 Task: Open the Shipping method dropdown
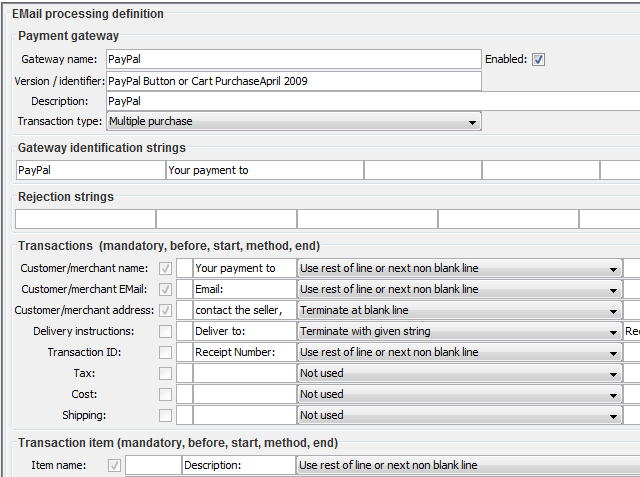(x=460, y=415)
